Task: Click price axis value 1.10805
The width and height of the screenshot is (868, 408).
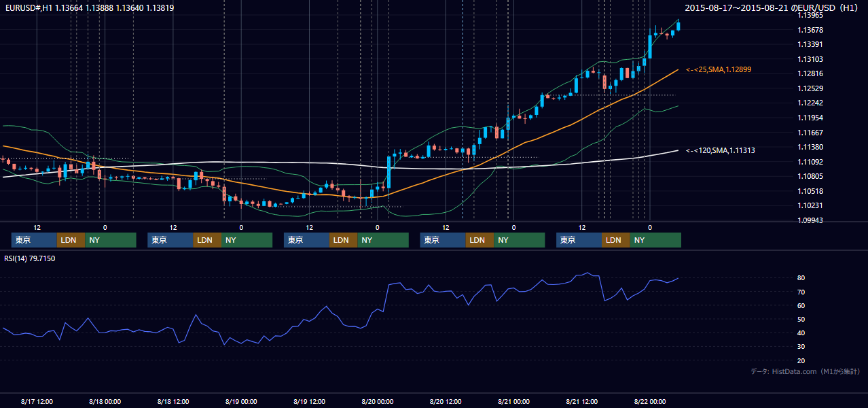Action: [810, 176]
